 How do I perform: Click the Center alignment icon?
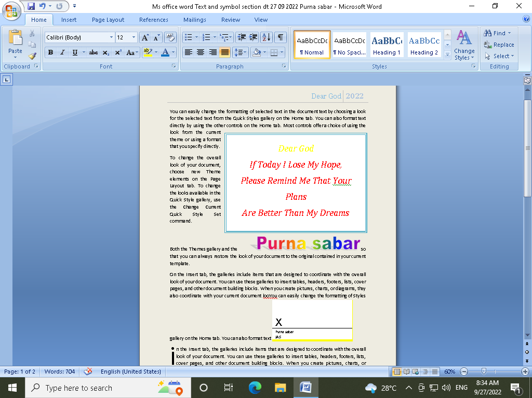(201, 52)
